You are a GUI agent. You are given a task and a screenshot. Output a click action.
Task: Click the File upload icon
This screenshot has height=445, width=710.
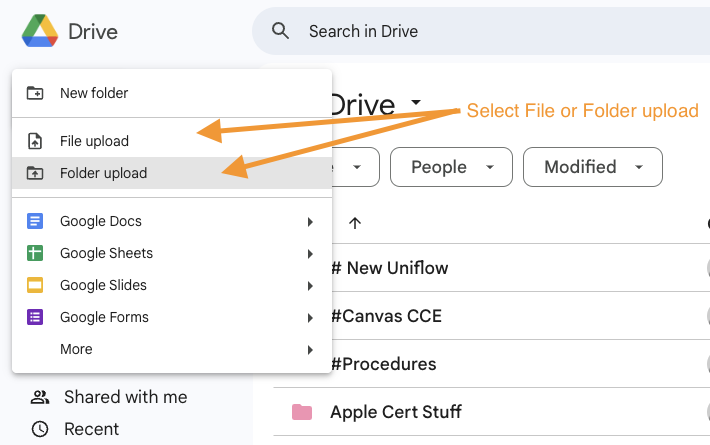pyautogui.click(x=35, y=141)
